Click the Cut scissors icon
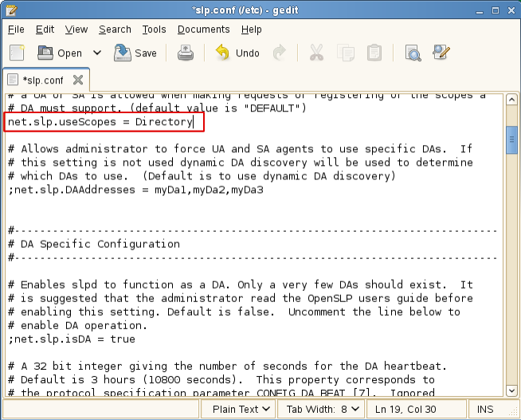521x420 pixels. [x=316, y=53]
